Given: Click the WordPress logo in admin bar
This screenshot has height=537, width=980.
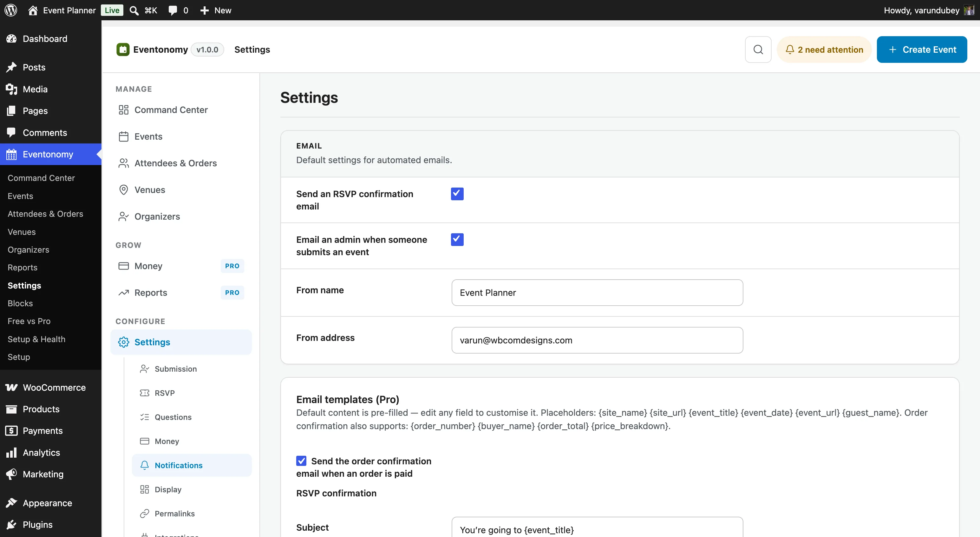Looking at the screenshot, I should point(11,10).
